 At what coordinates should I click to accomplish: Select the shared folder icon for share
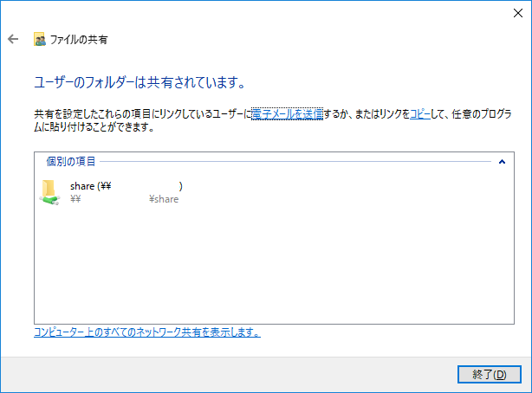(50, 192)
